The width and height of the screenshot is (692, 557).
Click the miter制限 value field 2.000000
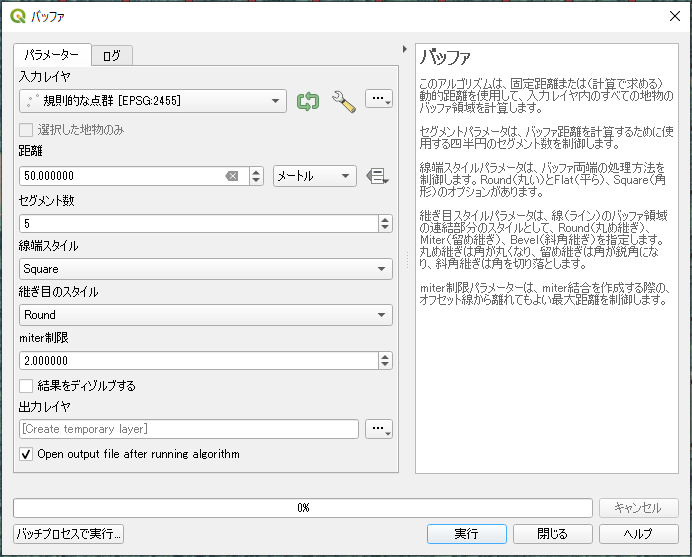click(x=199, y=361)
